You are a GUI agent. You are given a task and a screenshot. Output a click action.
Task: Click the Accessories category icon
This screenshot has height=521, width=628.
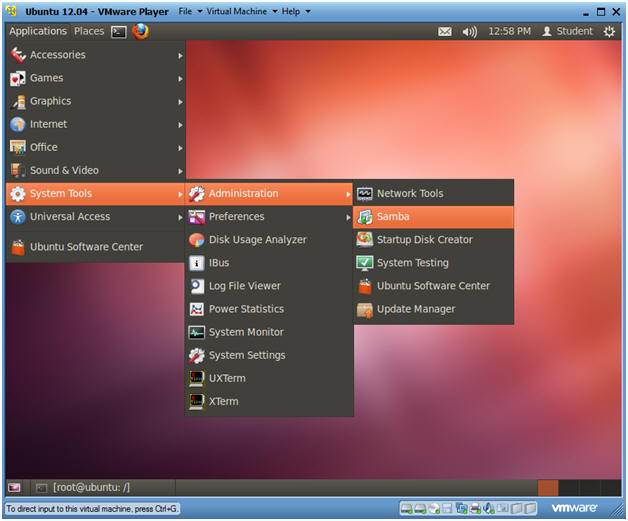click(x=18, y=55)
